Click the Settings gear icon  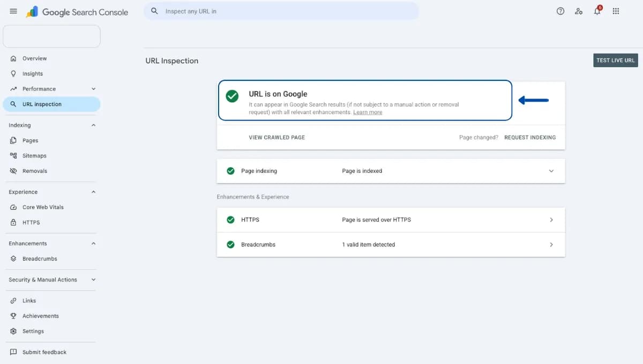point(13,331)
